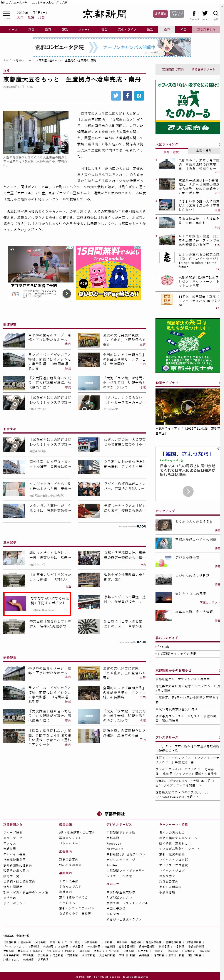Unmute the Agoda video ad

click(x=12, y=250)
